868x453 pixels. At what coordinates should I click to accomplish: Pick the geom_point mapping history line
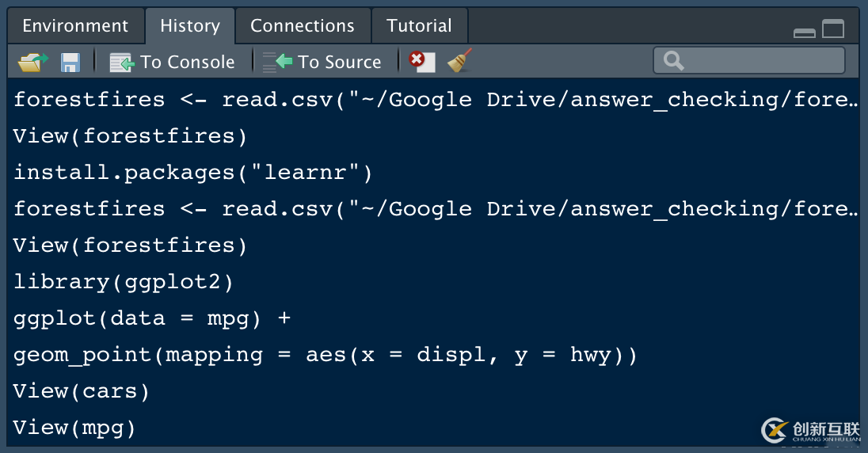[x=325, y=355]
